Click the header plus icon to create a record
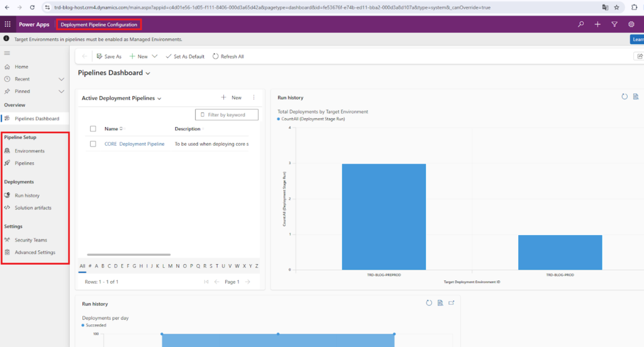The height and width of the screenshot is (347, 644). 597,25
